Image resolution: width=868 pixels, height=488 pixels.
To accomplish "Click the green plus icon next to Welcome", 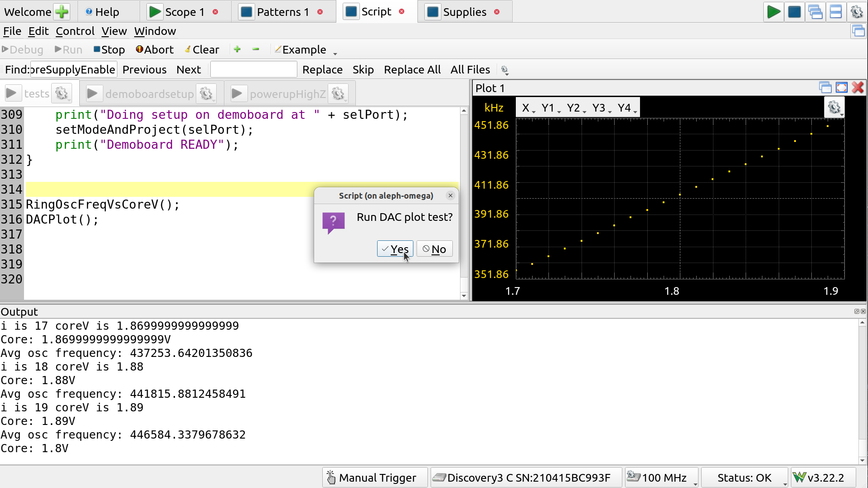I will click(62, 12).
